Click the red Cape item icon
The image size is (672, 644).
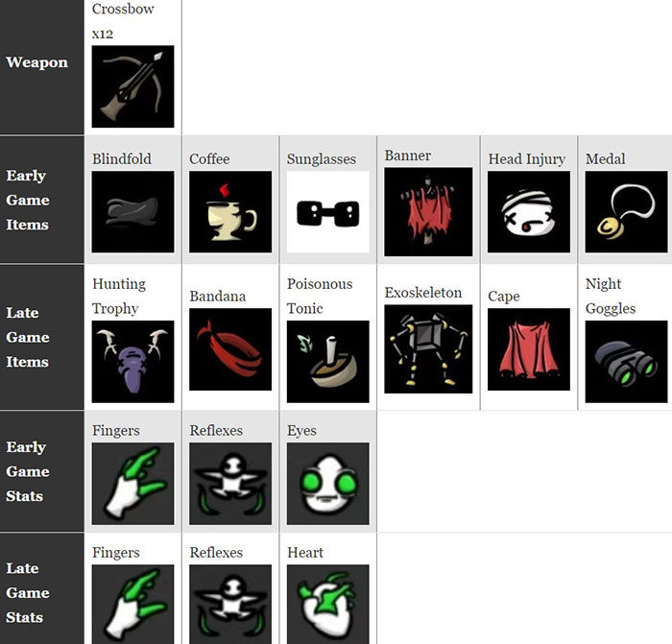[x=529, y=349]
